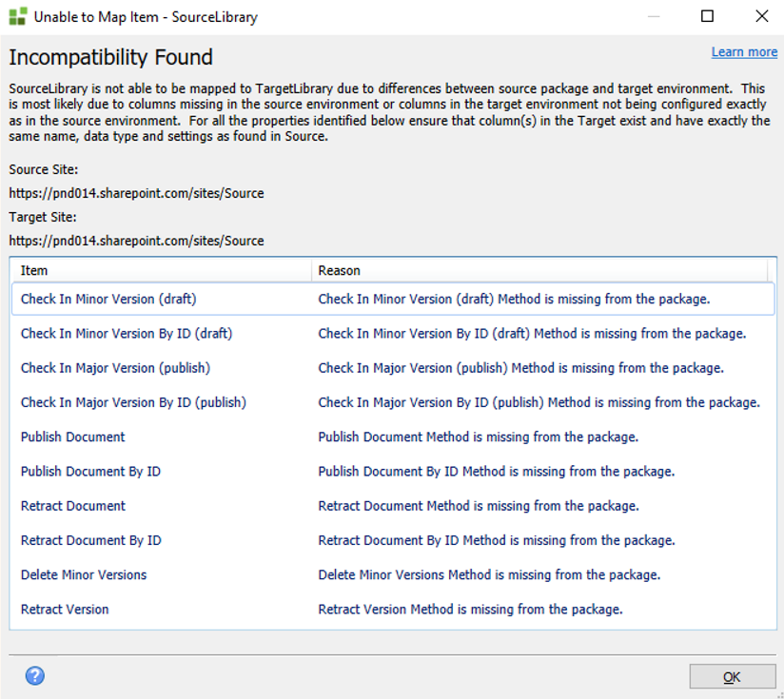Select the Publish Document row
Viewport: 784px width, 699px height.
(72, 437)
